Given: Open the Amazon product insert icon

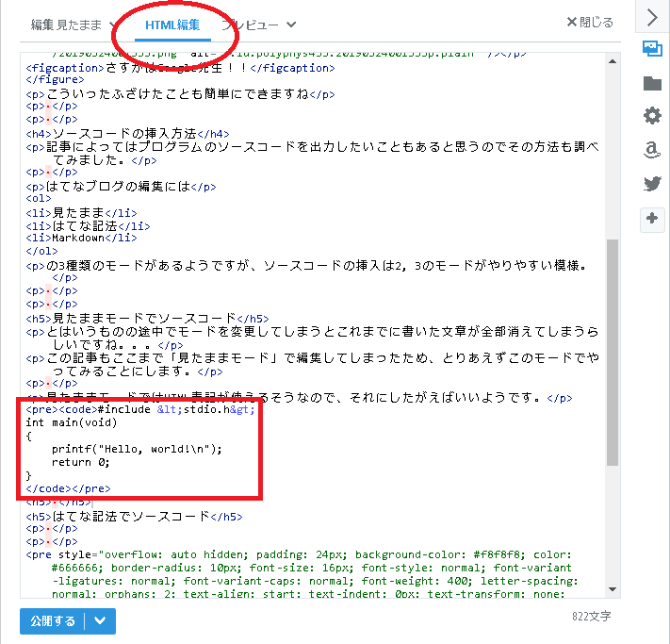Looking at the screenshot, I should pyautogui.click(x=652, y=150).
